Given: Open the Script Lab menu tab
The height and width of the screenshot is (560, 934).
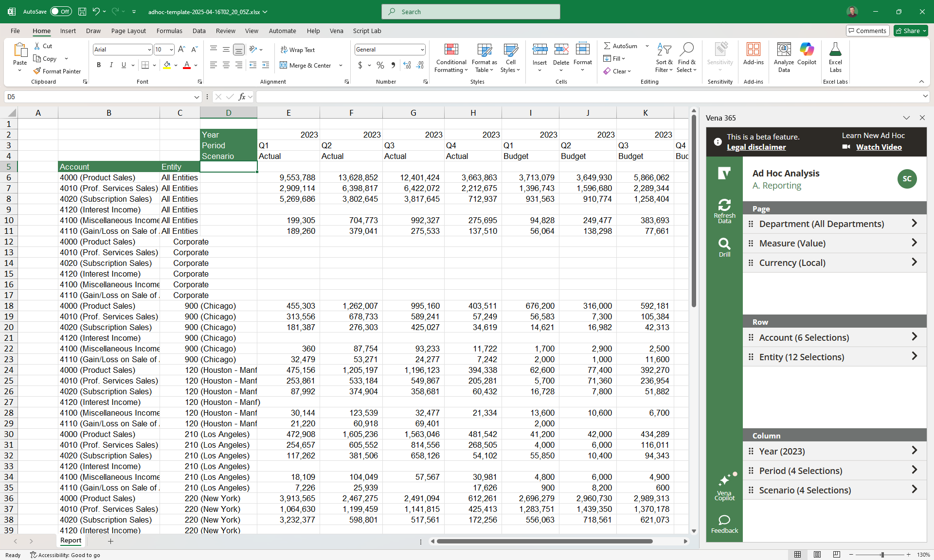Looking at the screenshot, I should point(367,31).
